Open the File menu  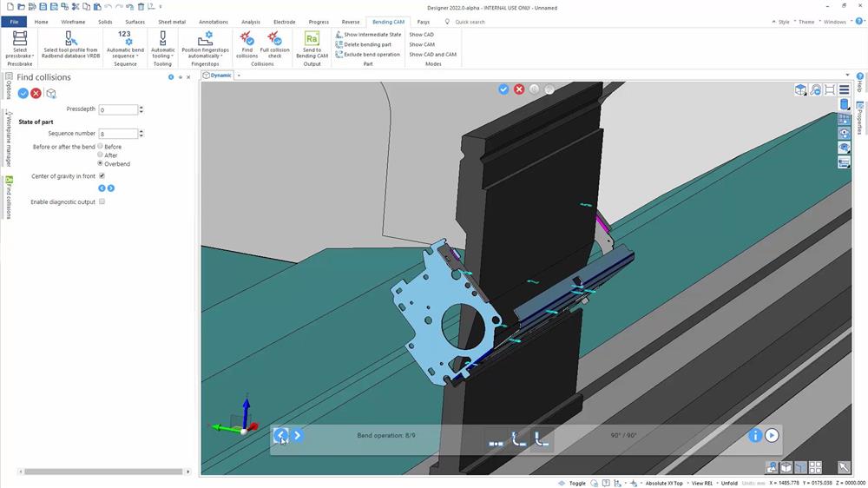click(x=14, y=22)
